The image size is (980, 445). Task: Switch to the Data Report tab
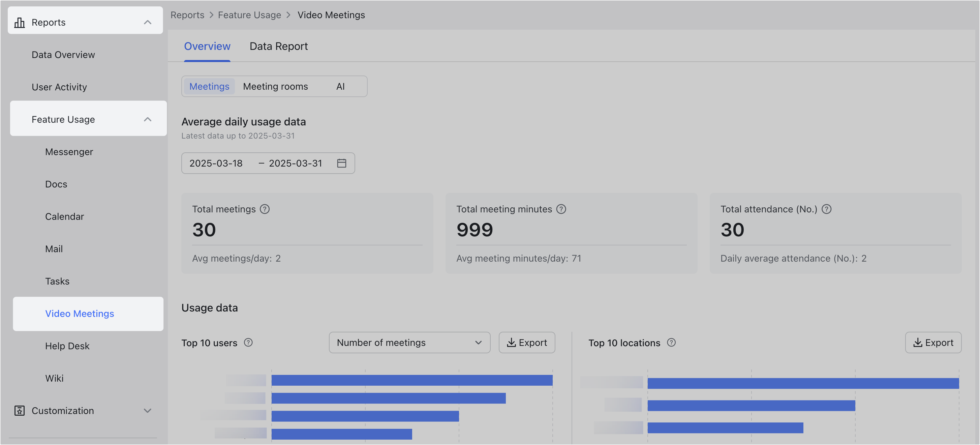tap(279, 47)
